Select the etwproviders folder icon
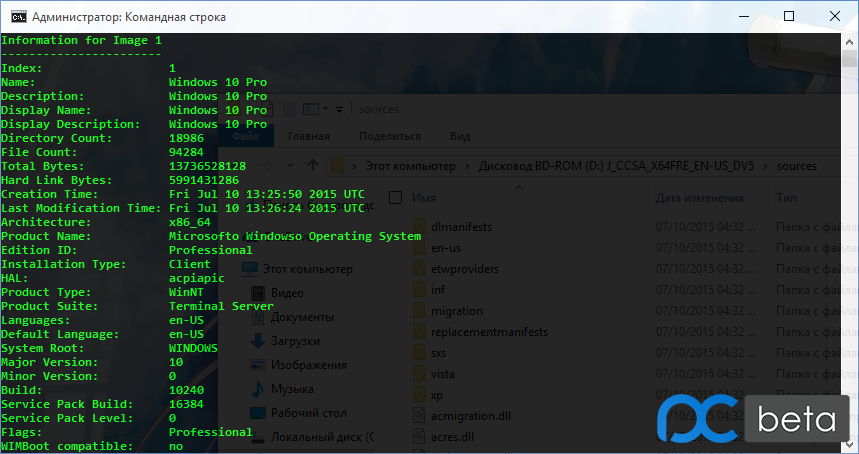The width and height of the screenshot is (859, 454). [420, 269]
